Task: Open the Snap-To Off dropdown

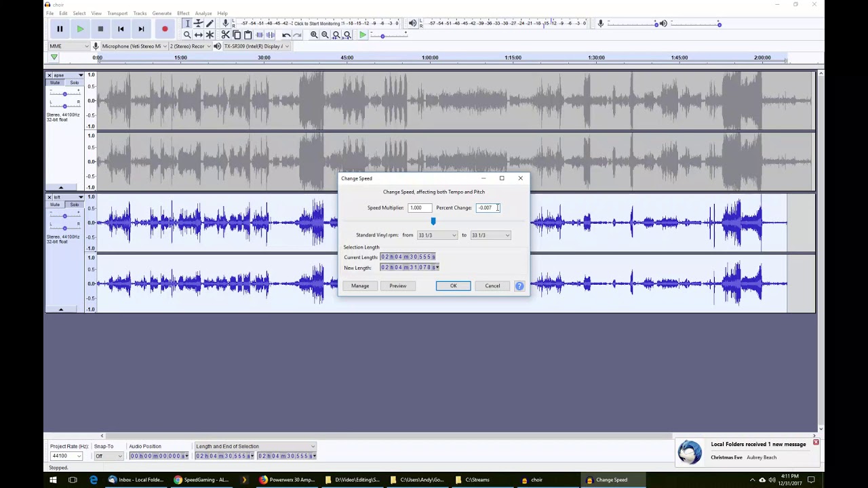Action: point(108,456)
